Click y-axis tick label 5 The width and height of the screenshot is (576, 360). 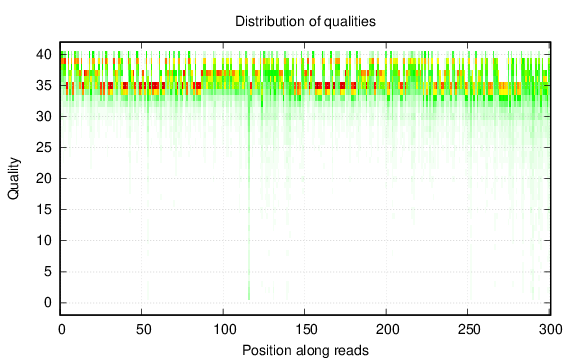click(x=48, y=272)
